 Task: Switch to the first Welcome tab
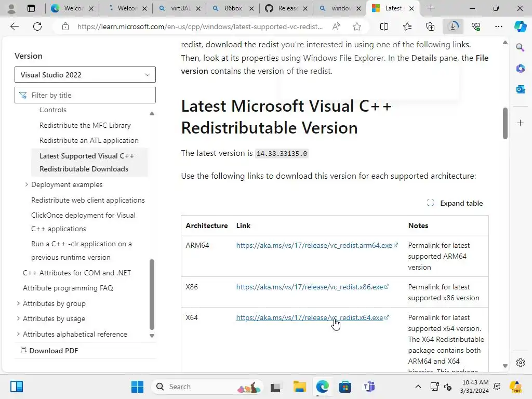[x=72, y=8]
